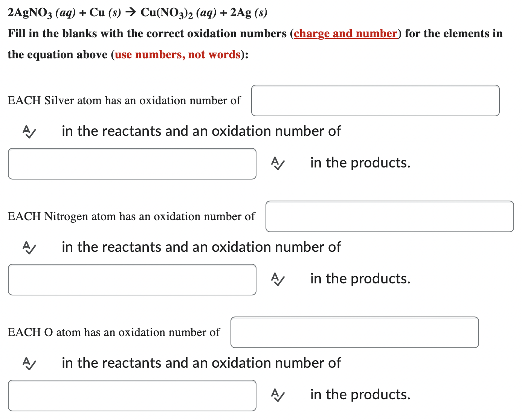Click 'EACH Silver atom has an oxidation number of'

[x=124, y=100]
